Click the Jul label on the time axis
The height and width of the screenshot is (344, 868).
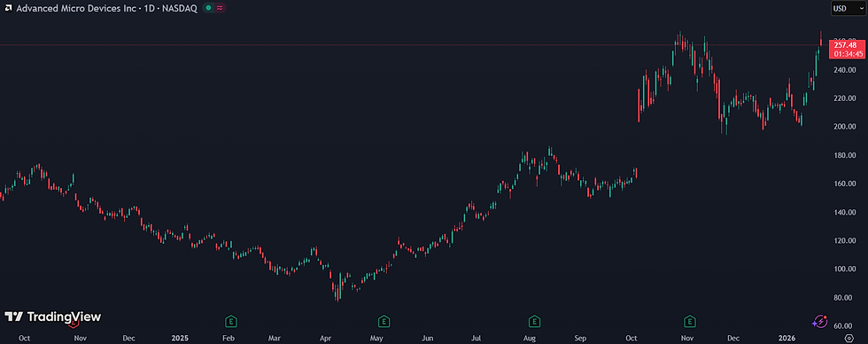pyautogui.click(x=477, y=338)
